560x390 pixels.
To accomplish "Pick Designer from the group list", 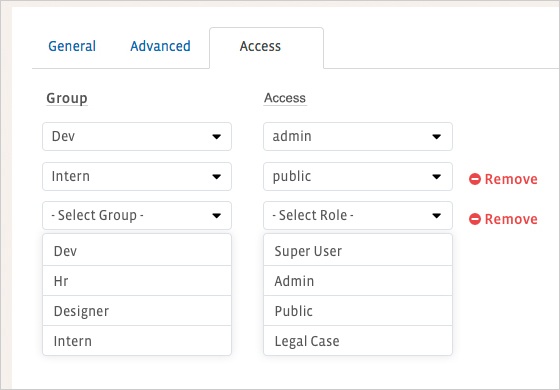I will click(137, 311).
